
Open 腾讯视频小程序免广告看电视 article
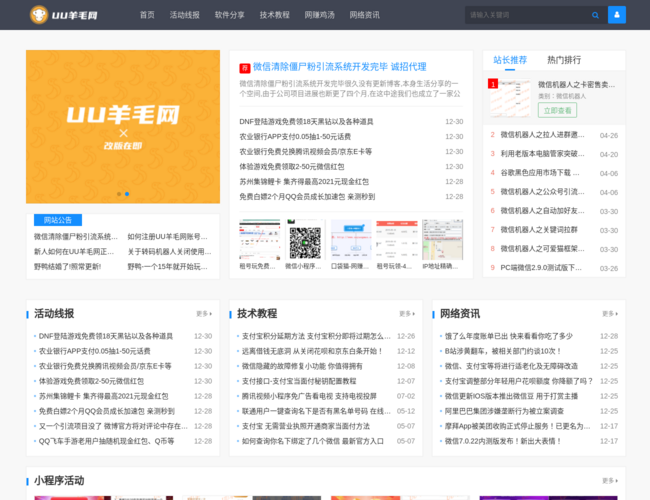309,396
